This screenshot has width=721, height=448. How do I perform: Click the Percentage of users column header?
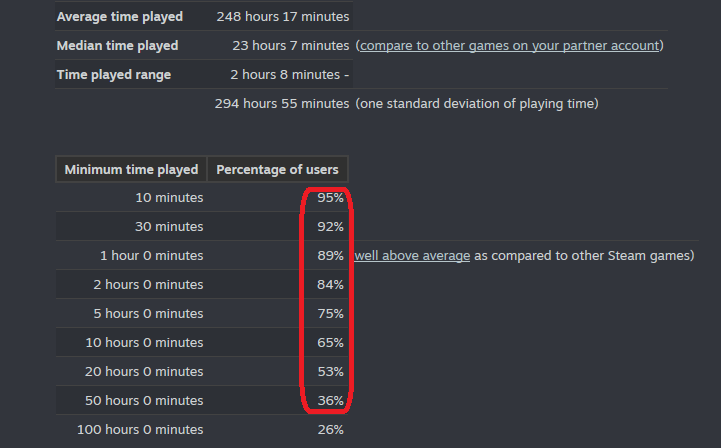point(277,170)
